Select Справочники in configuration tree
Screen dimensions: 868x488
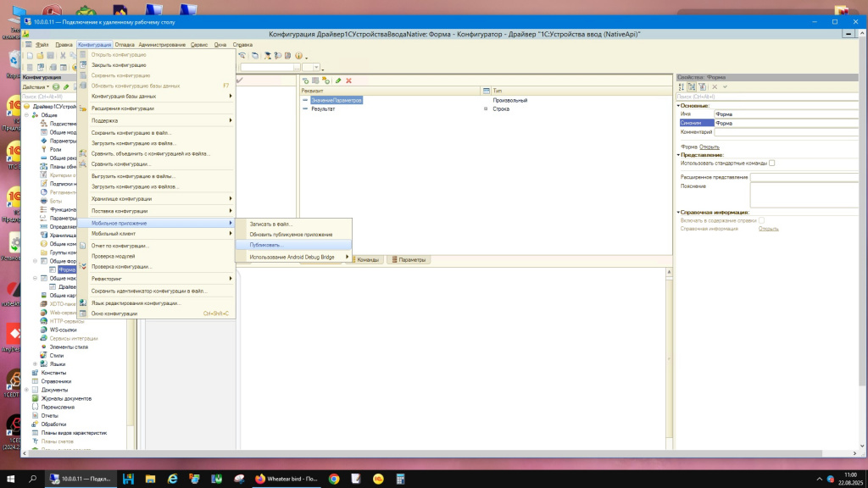56,381
